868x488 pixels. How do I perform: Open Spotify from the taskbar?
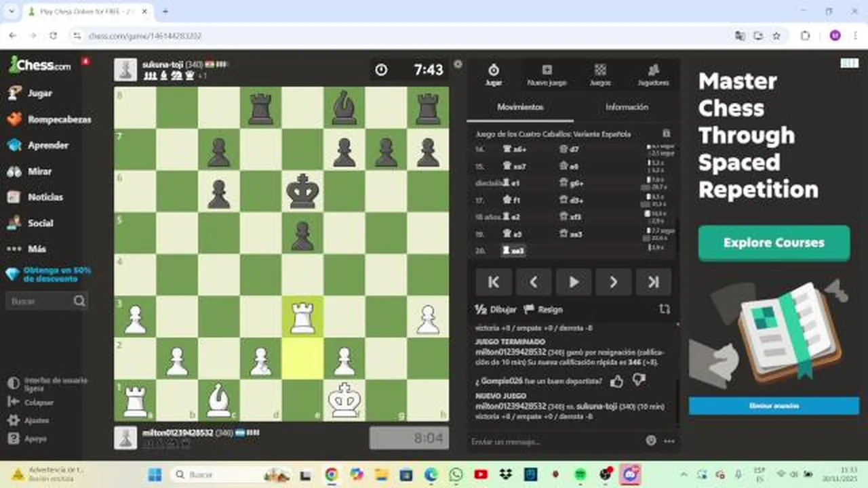coord(580,474)
